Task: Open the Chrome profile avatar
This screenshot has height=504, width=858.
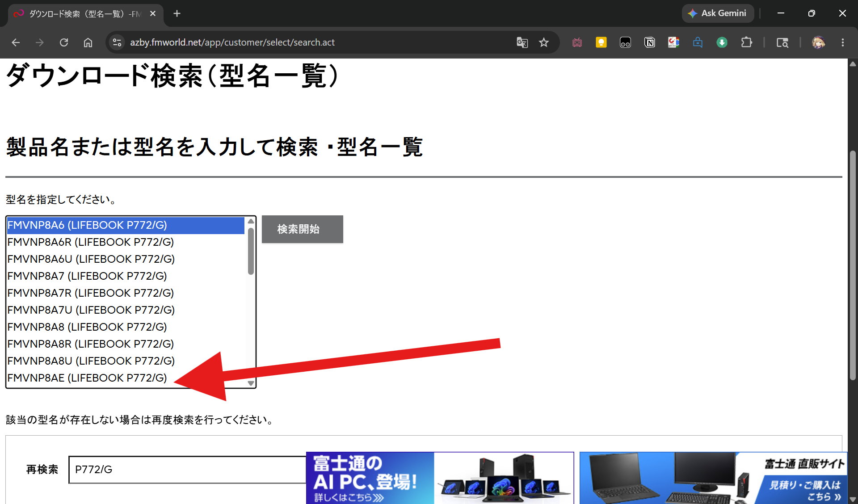Action: (x=818, y=42)
